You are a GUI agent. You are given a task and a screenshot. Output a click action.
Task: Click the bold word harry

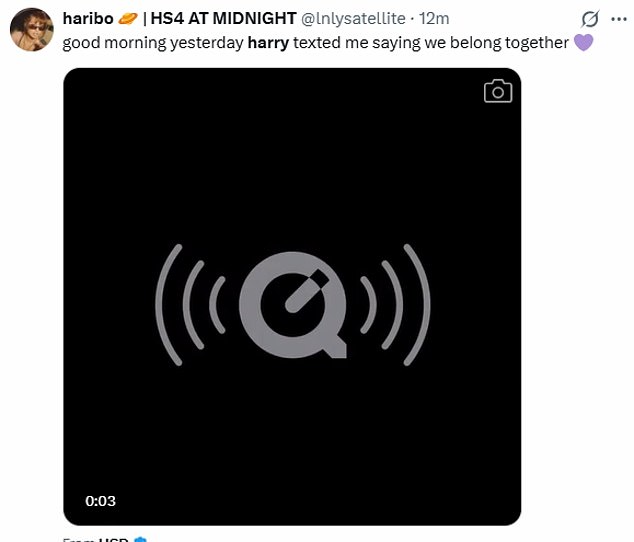tap(268, 43)
